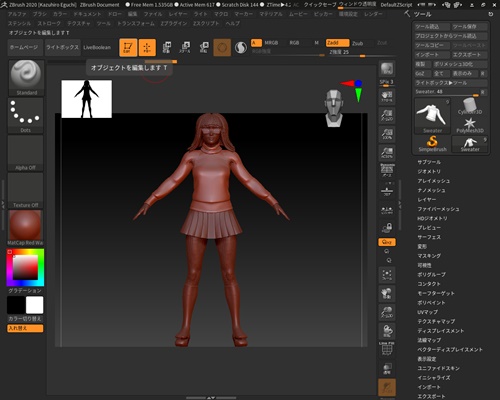Click the orange 入れ替え button
This screenshot has height=400, width=500.
pyautogui.click(x=25, y=328)
